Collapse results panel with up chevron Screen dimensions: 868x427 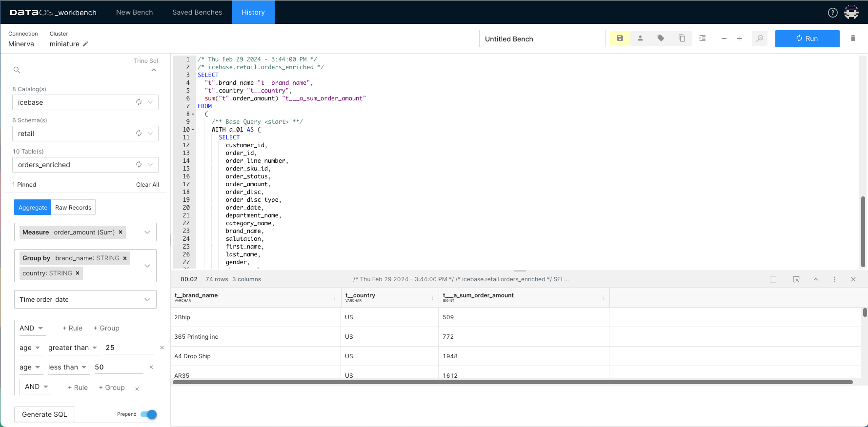click(x=816, y=279)
